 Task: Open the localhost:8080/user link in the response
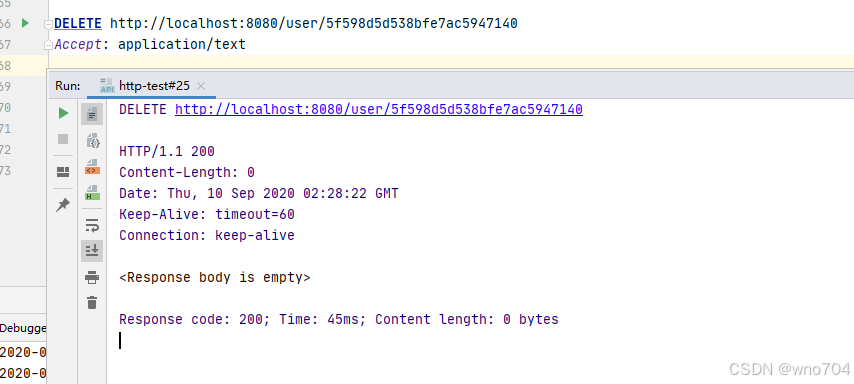(379, 109)
